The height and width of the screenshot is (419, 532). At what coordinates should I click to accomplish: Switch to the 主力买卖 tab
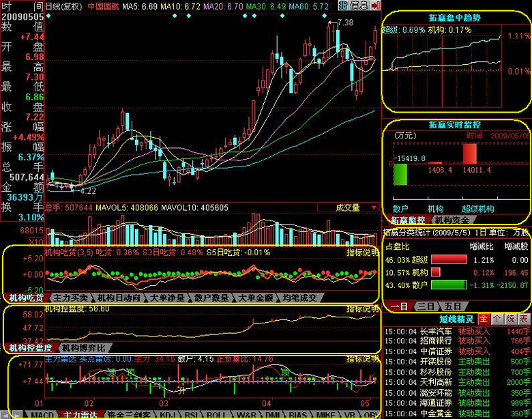coord(70,298)
